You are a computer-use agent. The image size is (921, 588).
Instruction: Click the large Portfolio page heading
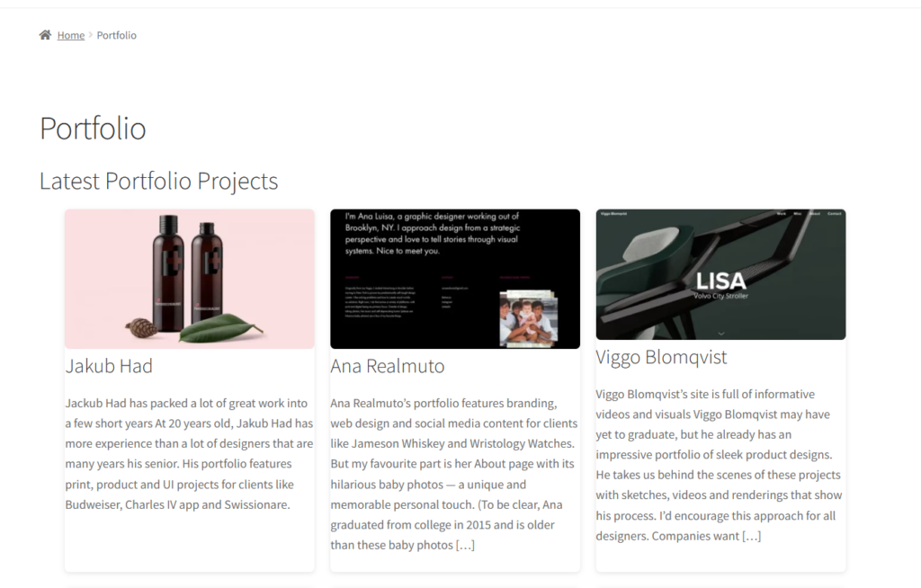(x=93, y=129)
